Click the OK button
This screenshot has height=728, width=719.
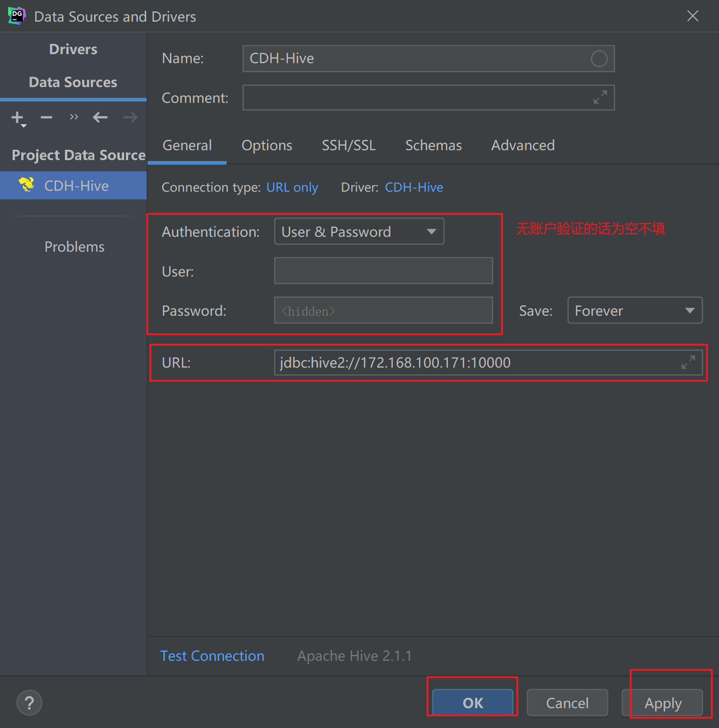473,703
